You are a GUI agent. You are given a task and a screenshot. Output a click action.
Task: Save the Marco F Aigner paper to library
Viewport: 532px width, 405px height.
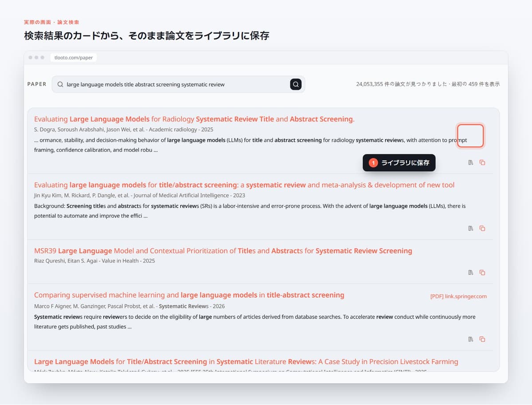pyautogui.click(x=471, y=339)
